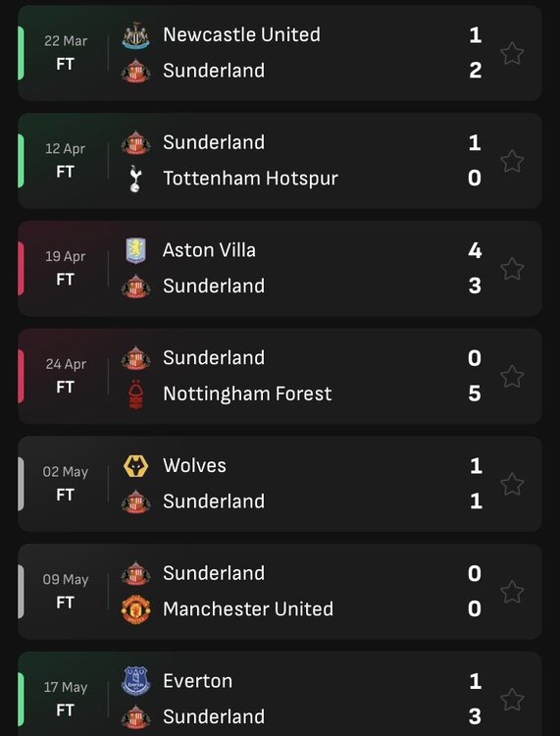
Task: Favorite the Newcastle United vs Sunderland match
Action: click(x=512, y=53)
